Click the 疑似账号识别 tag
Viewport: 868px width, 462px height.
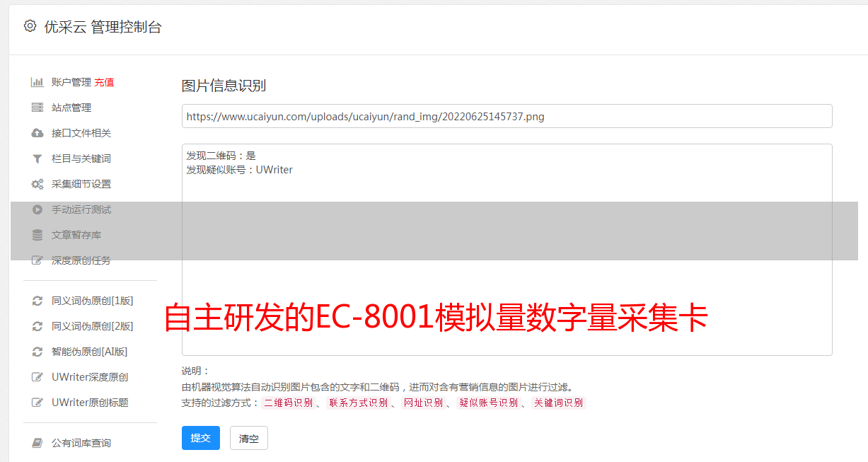[489, 403]
